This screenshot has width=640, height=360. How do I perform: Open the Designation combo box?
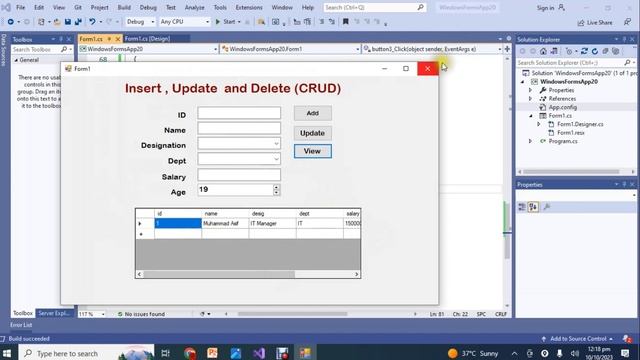click(276, 144)
